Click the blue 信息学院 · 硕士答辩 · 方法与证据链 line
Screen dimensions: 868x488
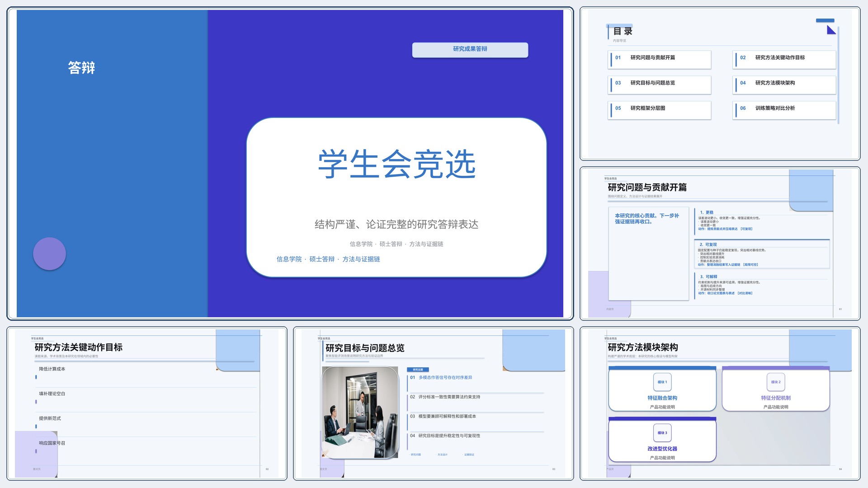click(328, 259)
